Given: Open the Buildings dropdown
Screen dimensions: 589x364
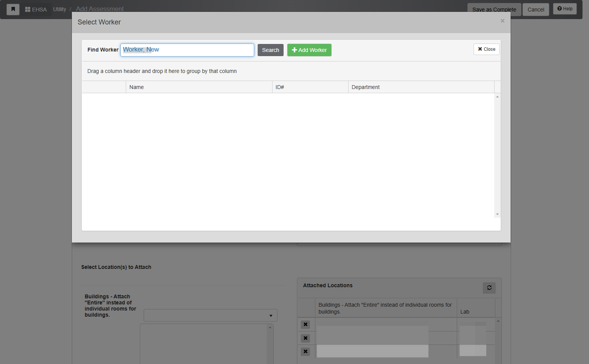Looking at the screenshot, I should click(x=211, y=315).
